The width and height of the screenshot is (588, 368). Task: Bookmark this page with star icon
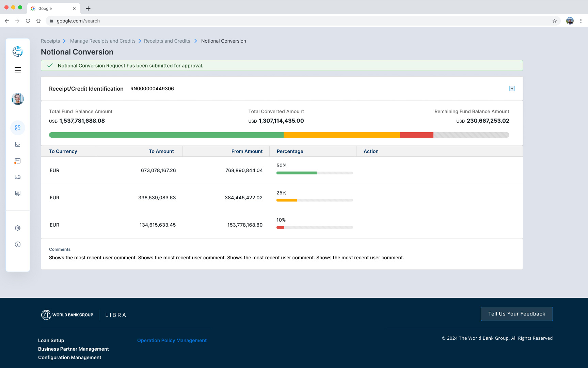coord(554,21)
